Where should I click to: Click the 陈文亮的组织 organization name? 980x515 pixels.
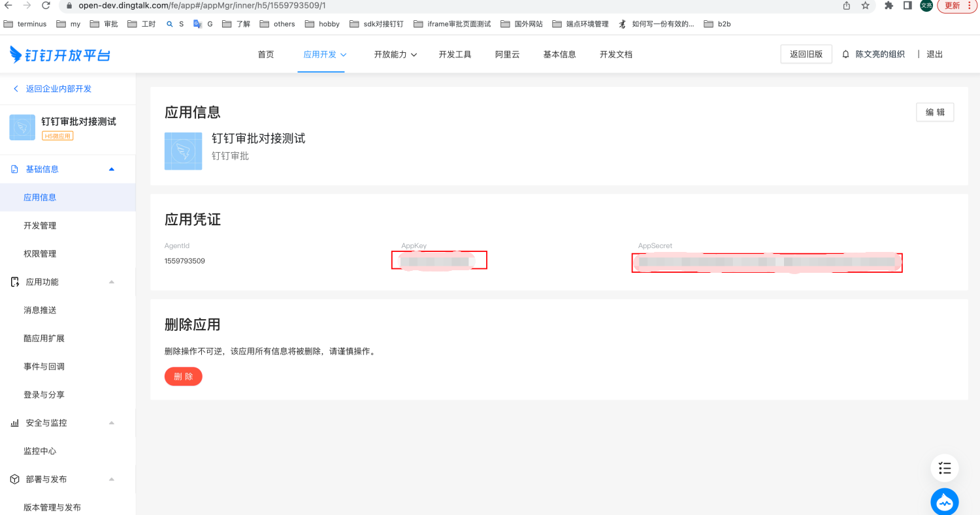tap(880, 54)
